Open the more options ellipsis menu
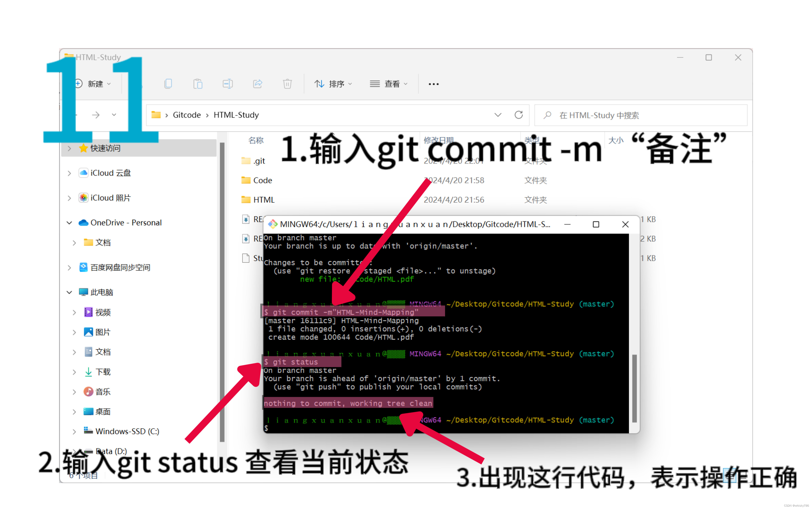812x509 pixels. tap(433, 84)
